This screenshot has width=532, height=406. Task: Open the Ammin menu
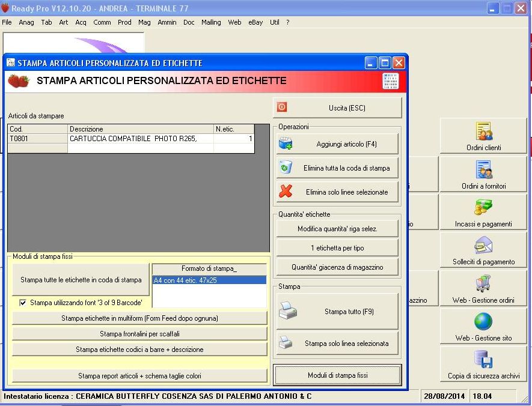pyautogui.click(x=167, y=22)
